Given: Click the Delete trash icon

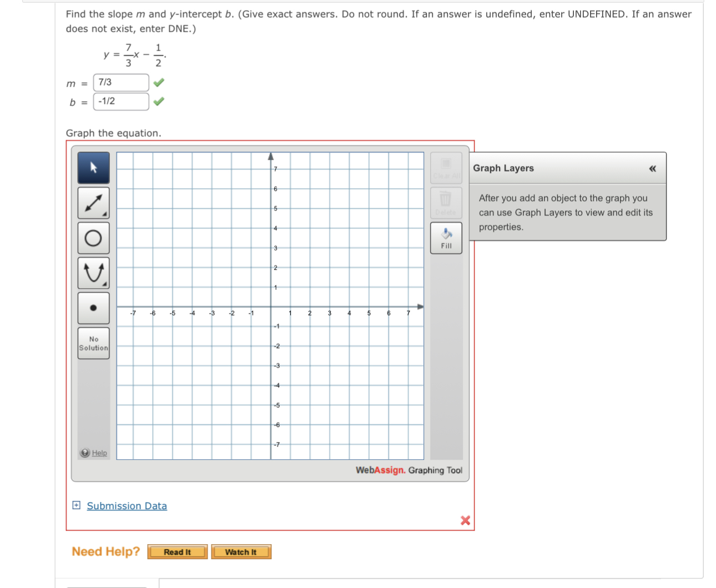Looking at the screenshot, I should (x=446, y=202).
